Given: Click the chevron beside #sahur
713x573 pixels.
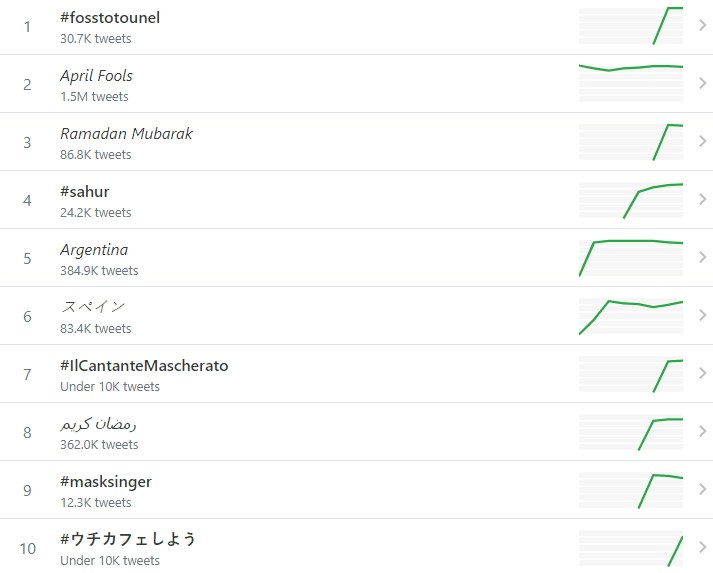Looking at the screenshot, I should point(702,200).
